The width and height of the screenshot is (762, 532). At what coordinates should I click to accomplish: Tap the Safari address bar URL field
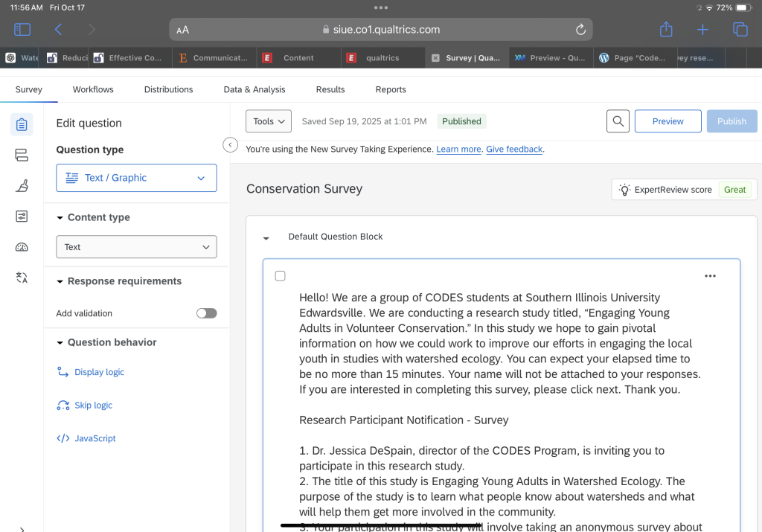click(x=380, y=30)
